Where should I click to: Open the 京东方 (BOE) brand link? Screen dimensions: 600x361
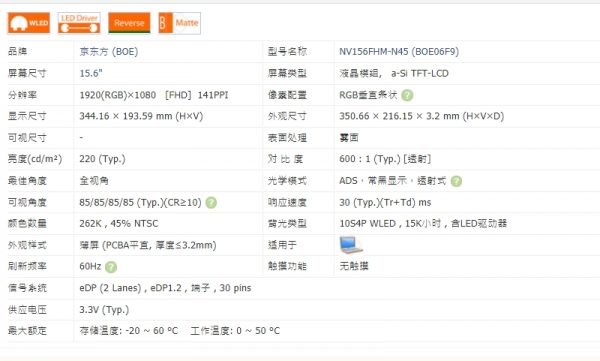point(109,52)
